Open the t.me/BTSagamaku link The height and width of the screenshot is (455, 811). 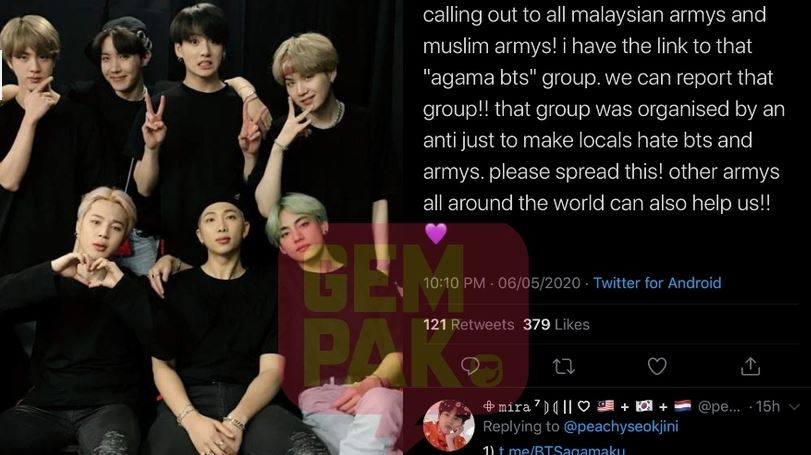562,450
